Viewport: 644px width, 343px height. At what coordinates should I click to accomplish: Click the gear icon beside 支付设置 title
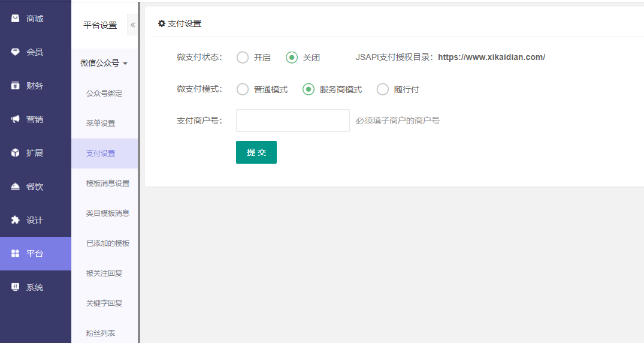pyautogui.click(x=161, y=23)
